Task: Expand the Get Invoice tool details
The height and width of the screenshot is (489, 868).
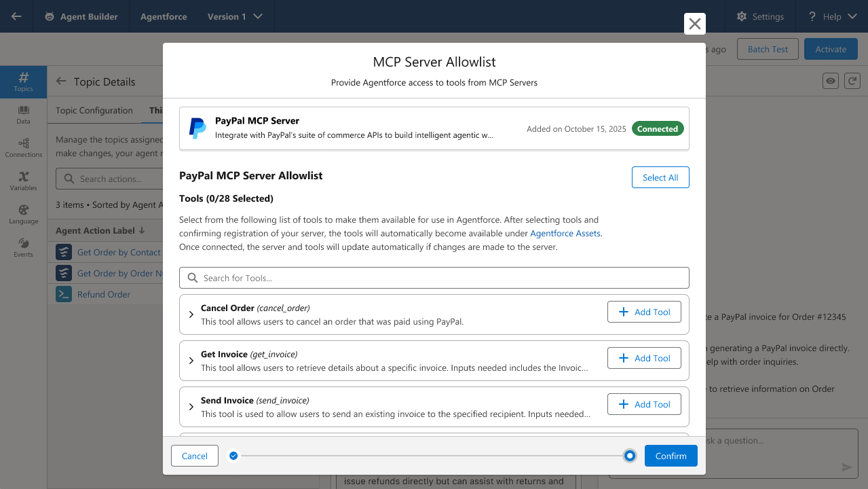Action: click(190, 361)
